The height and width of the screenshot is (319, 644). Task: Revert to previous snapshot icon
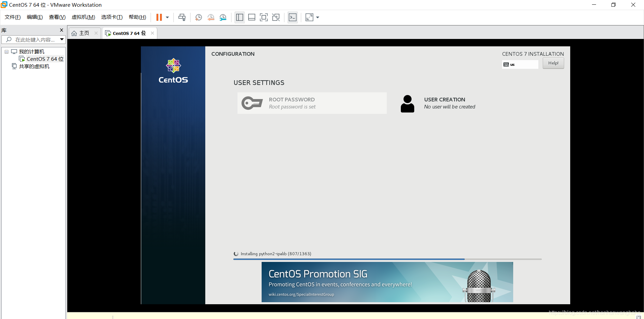click(x=211, y=17)
